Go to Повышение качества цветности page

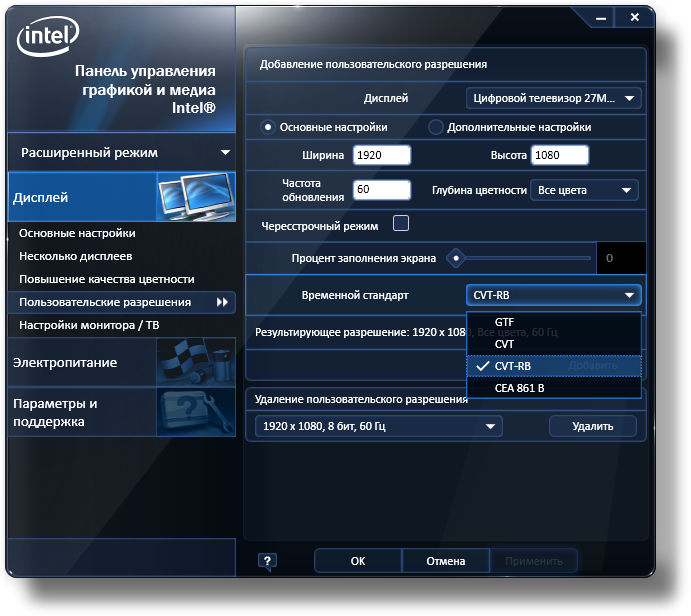click(x=107, y=279)
